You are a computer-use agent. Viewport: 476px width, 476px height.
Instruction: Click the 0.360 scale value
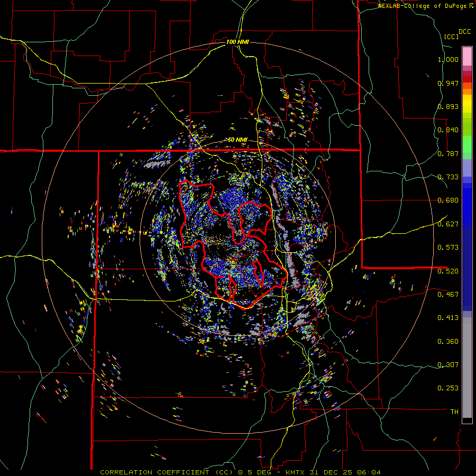click(x=448, y=342)
